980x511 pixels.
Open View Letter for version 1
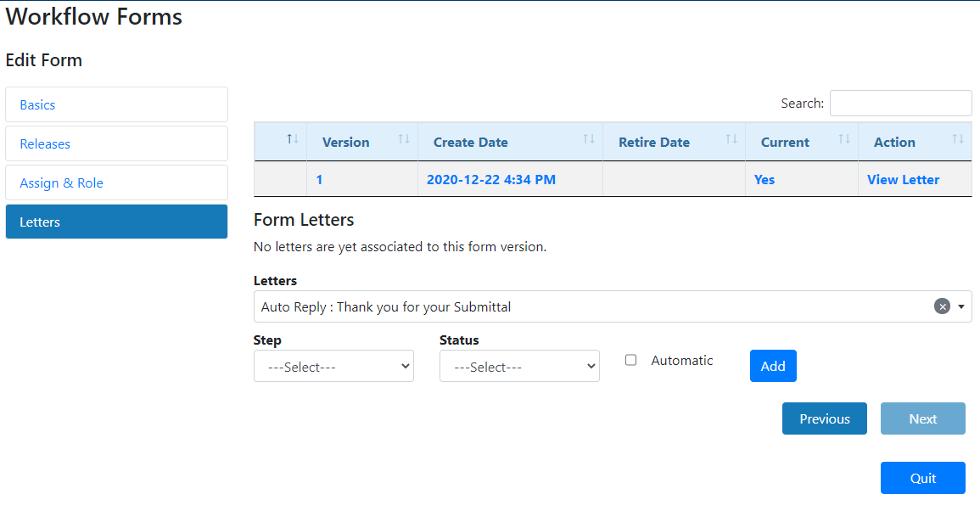[x=903, y=179]
